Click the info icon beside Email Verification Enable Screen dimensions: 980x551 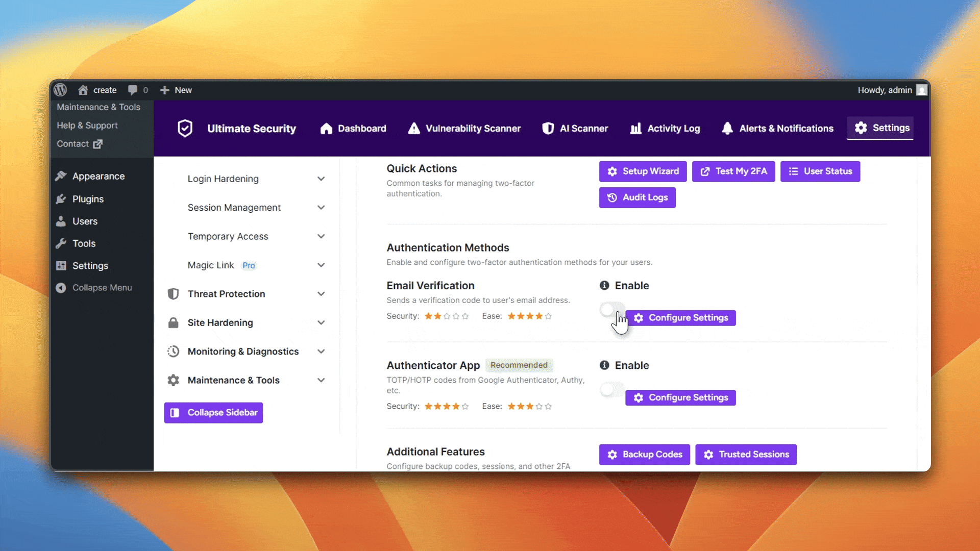(604, 286)
